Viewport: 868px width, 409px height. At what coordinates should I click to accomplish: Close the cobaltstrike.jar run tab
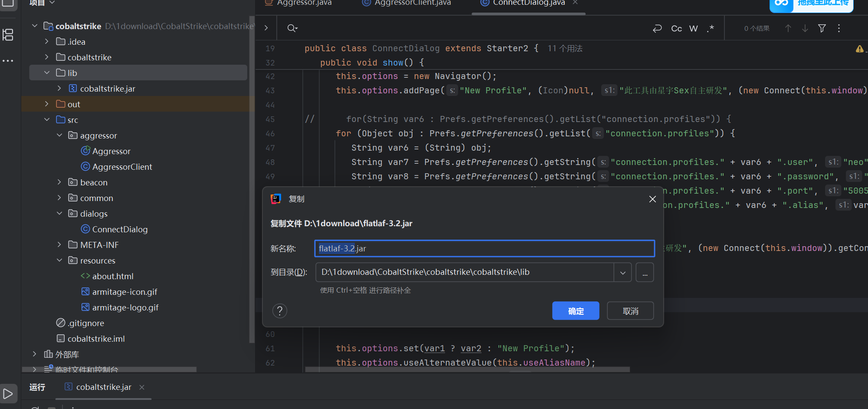coord(142,387)
